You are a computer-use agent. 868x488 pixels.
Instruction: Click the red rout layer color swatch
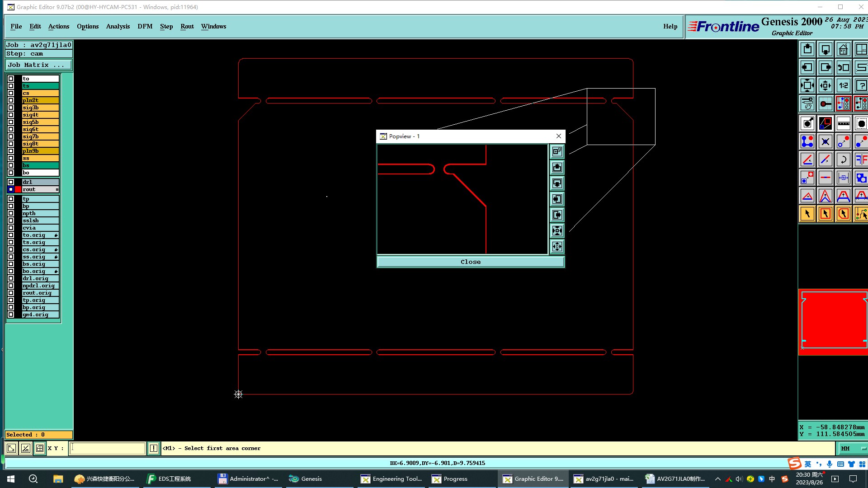pyautogui.click(x=18, y=189)
